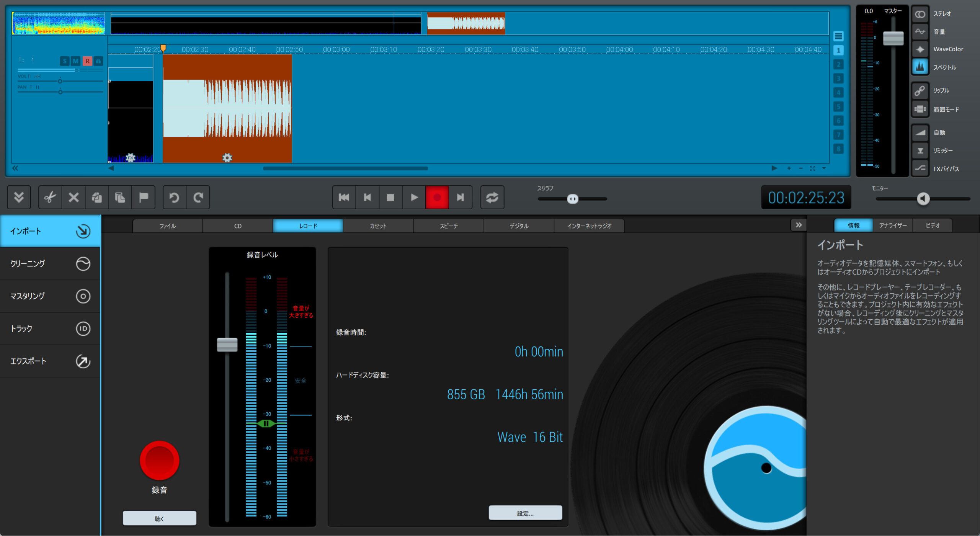Viewport: 980px width, 536px height.
Task: Collapse the track header with double arrow
Action: (15, 168)
